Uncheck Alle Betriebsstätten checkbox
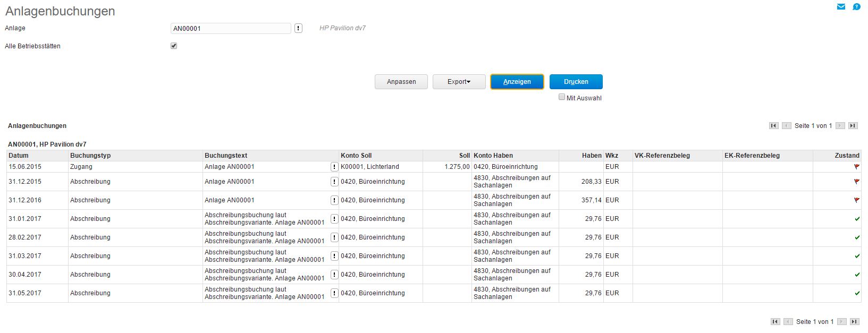This screenshot has height=333, width=868. [174, 46]
